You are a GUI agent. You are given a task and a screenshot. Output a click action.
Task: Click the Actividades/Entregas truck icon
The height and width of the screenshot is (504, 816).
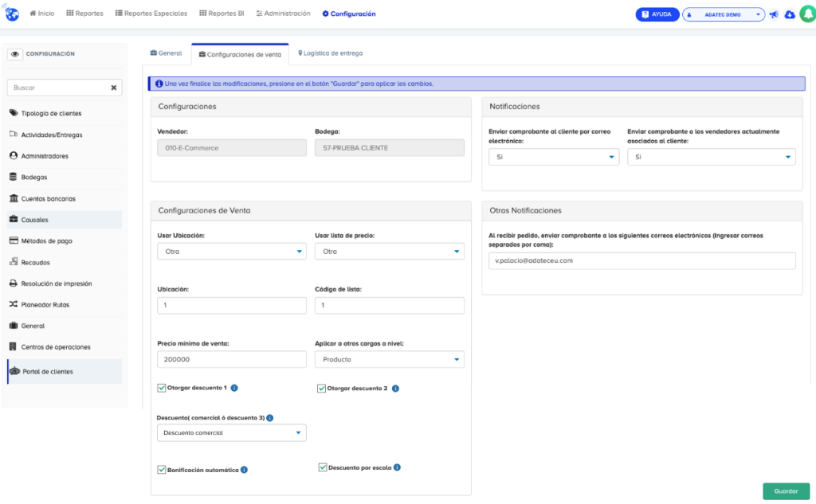click(14, 135)
